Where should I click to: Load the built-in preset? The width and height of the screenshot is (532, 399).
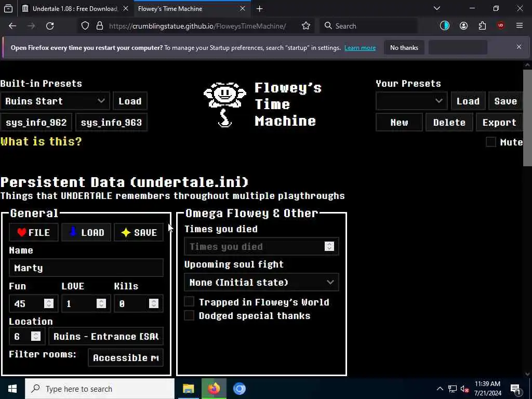tap(130, 101)
